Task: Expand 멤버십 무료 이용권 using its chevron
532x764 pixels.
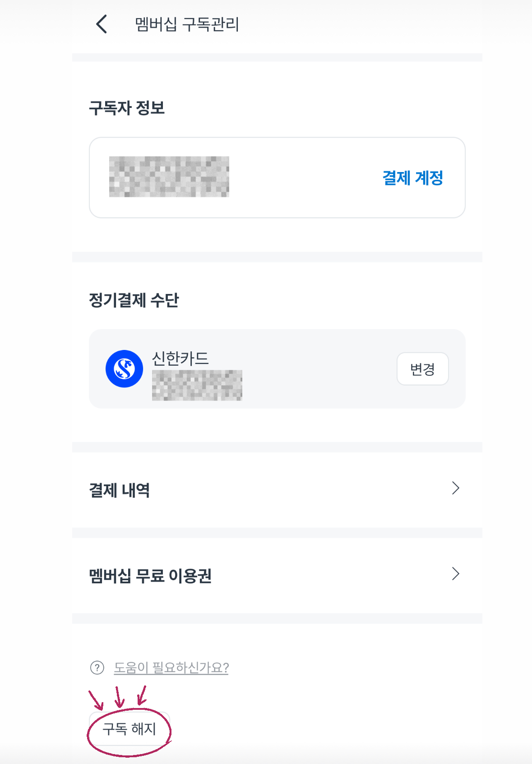Action: click(456, 574)
